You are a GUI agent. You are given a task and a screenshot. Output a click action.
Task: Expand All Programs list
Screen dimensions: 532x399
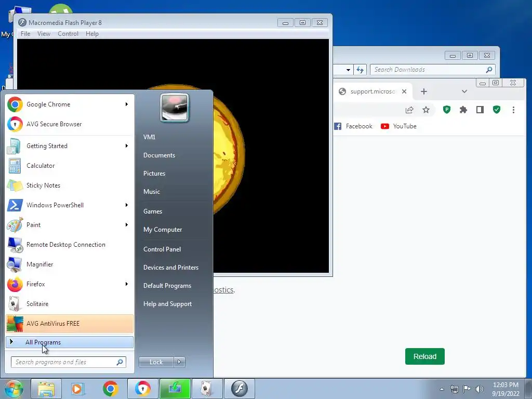pyautogui.click(x=70, y=342)
